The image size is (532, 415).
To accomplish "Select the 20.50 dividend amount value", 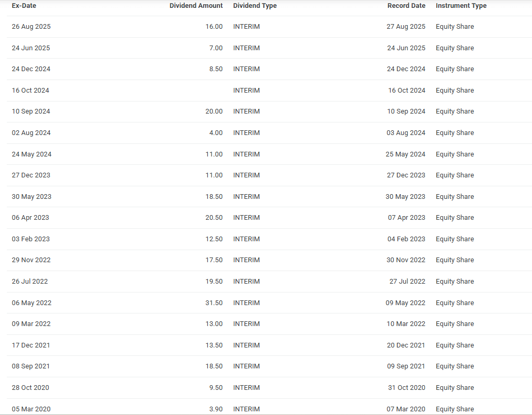I will (x=214, y=218).
